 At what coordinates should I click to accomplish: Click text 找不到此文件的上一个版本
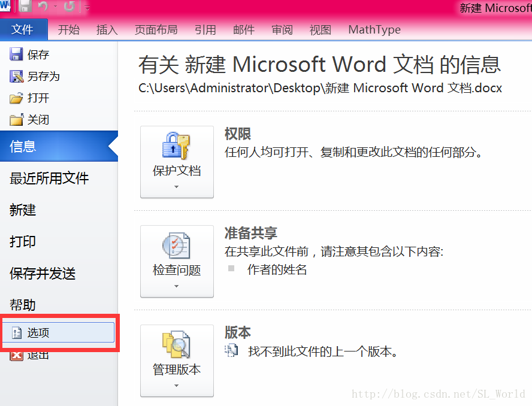(x=323, y=352)
